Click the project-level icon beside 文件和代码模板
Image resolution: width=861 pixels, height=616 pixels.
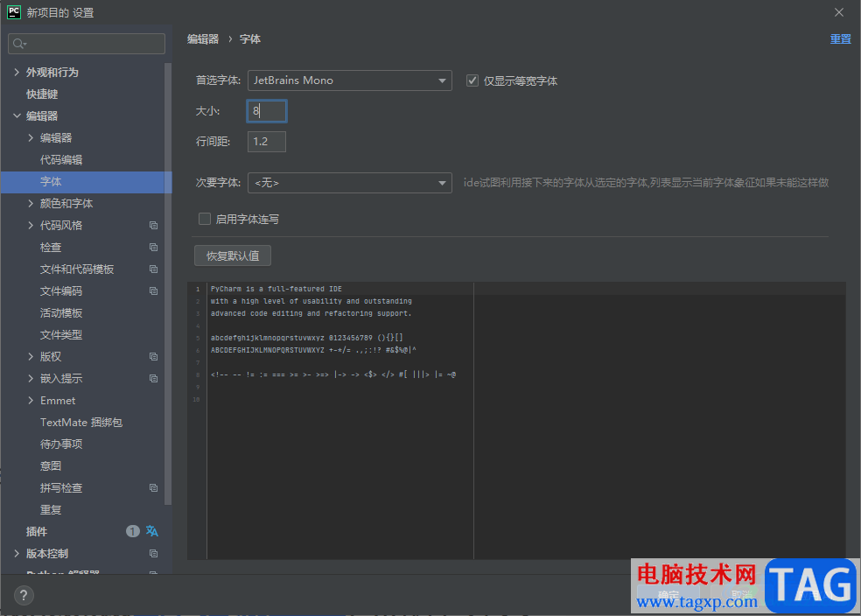click(154, 269)
